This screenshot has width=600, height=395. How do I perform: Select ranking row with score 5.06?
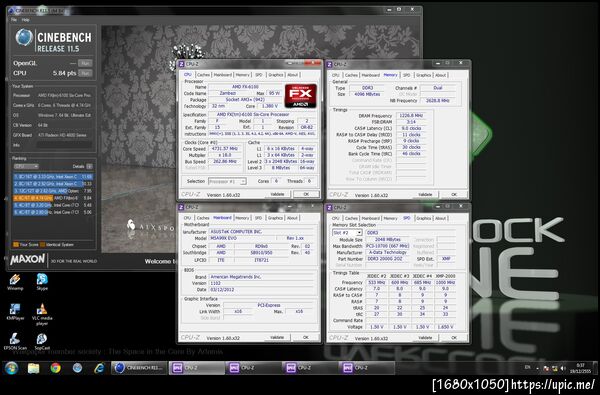point(53,212)
